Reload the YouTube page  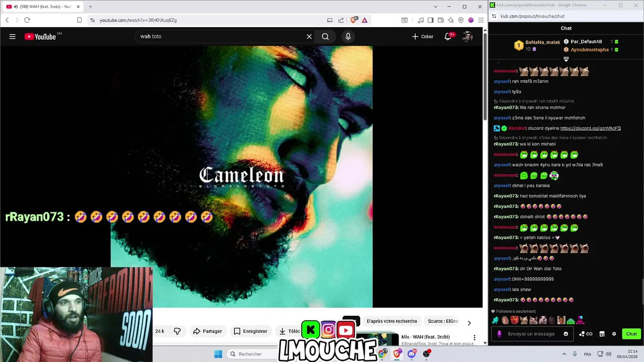point(27,20)
